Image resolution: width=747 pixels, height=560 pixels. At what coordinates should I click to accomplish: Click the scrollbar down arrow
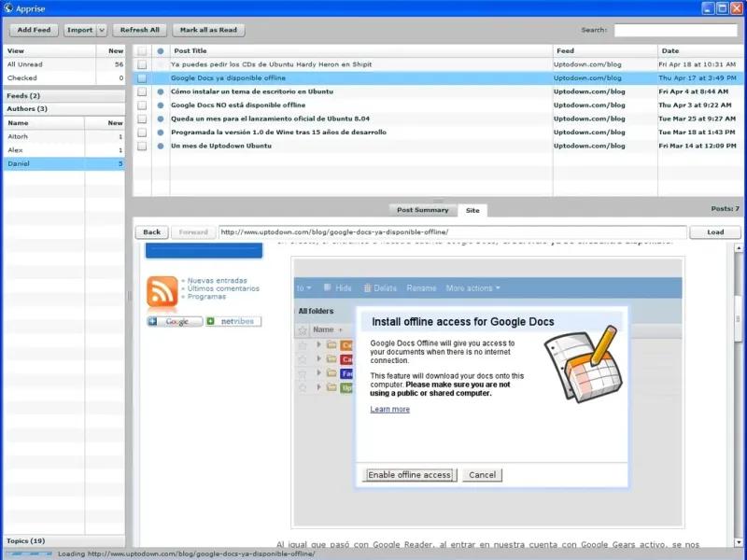click(x=738, y=542)
